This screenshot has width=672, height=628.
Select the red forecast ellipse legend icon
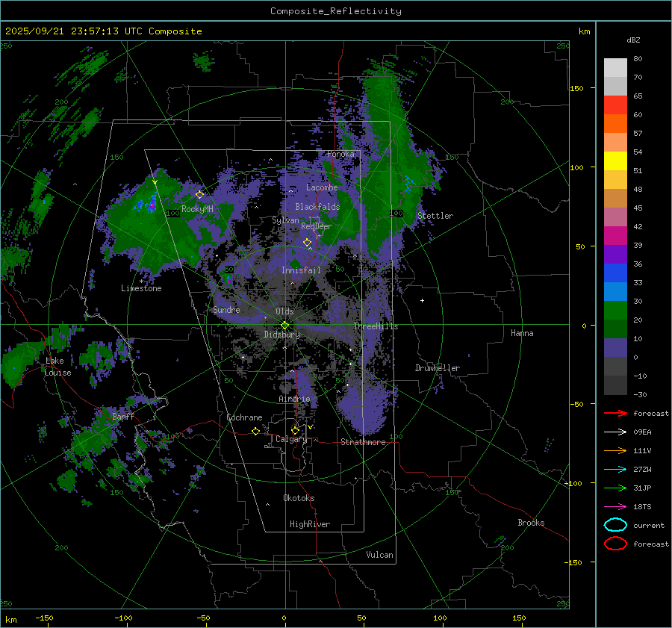pos(615,544)
